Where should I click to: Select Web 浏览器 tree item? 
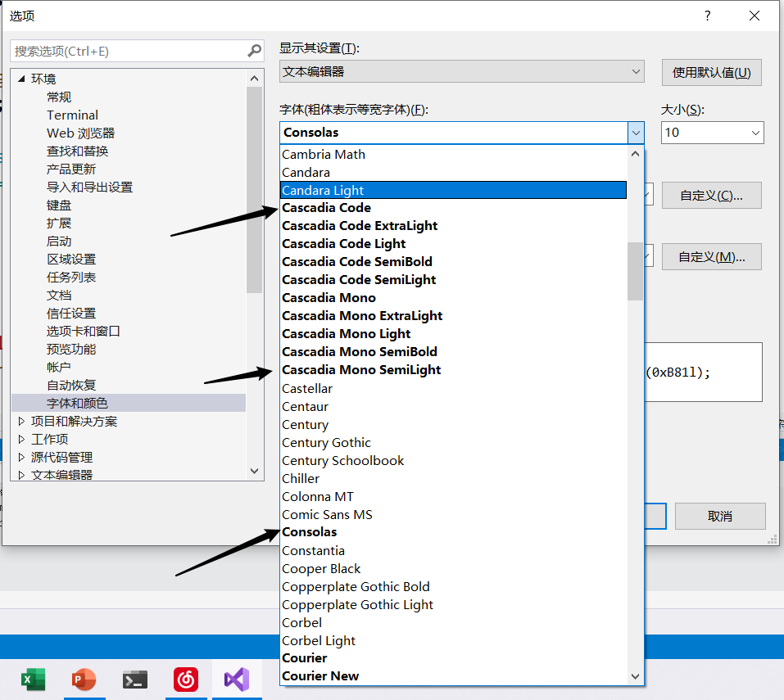point(80,133)
